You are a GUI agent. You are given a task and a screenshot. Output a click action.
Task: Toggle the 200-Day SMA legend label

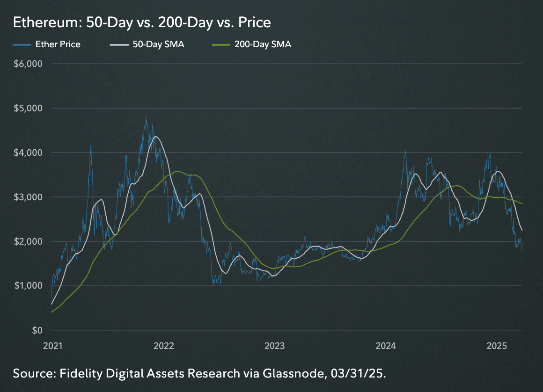coord(263,44)
